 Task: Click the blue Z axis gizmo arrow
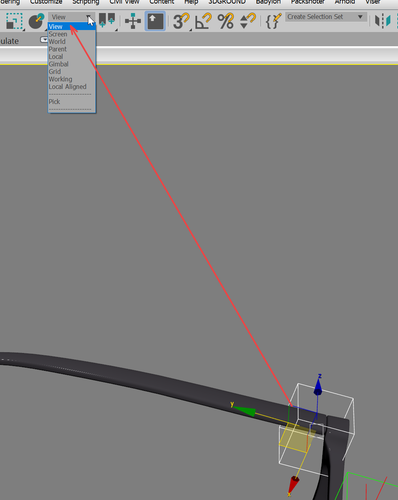pyautogui.click(x=318, y=388)
